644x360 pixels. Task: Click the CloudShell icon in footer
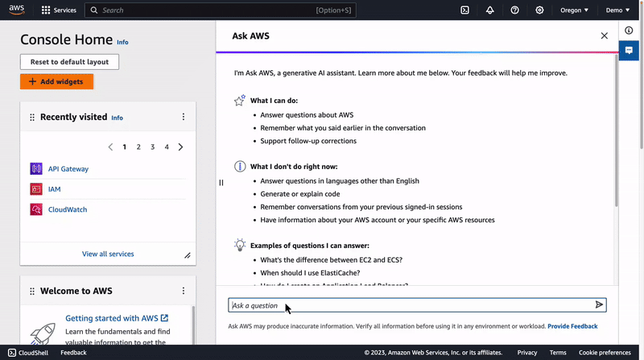(x=12, y=353)
